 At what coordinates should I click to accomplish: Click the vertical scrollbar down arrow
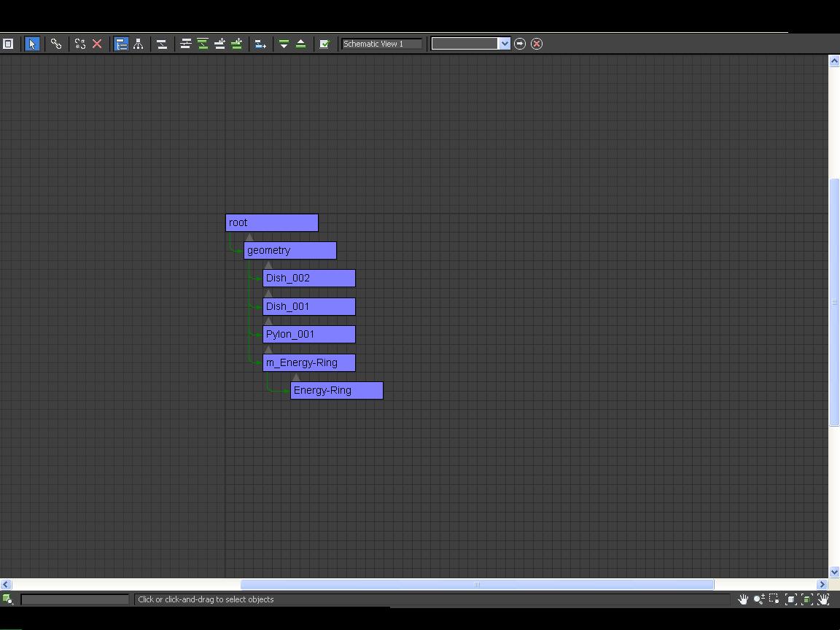tap(834, 572)
